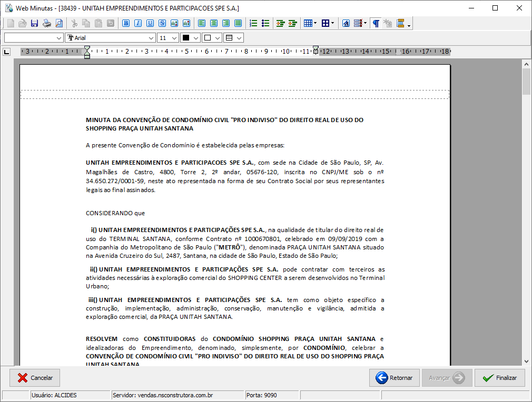The width and height of the screenshot is (532, 402).
Task: Toggle Superscript formatting
Action: point(186,23)
